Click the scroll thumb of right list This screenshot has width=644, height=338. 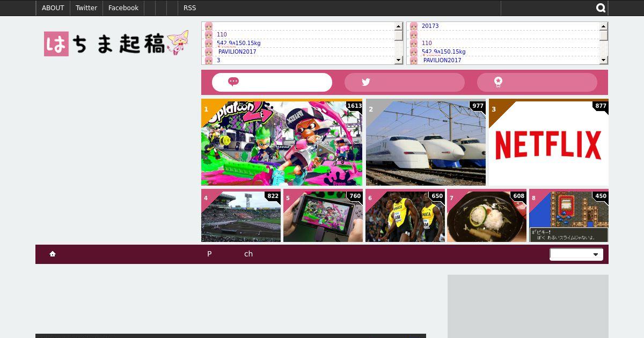tap(604, 35)
